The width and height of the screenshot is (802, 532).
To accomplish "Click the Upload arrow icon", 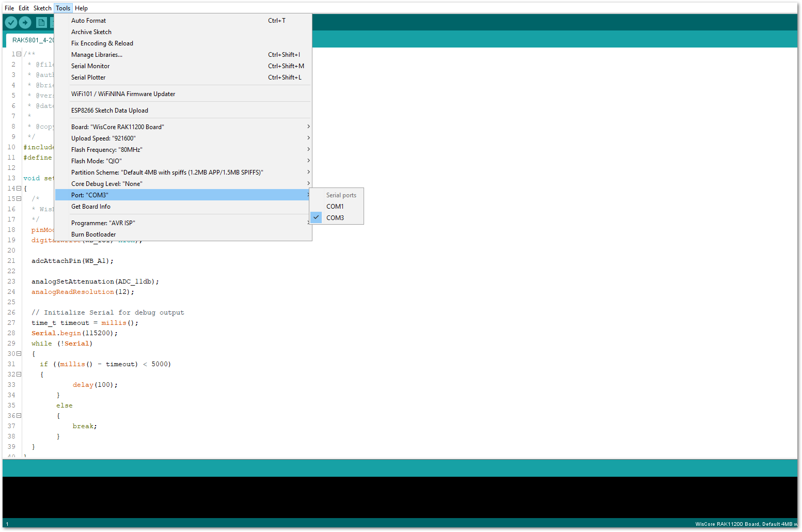I will (x=25, y=23).
